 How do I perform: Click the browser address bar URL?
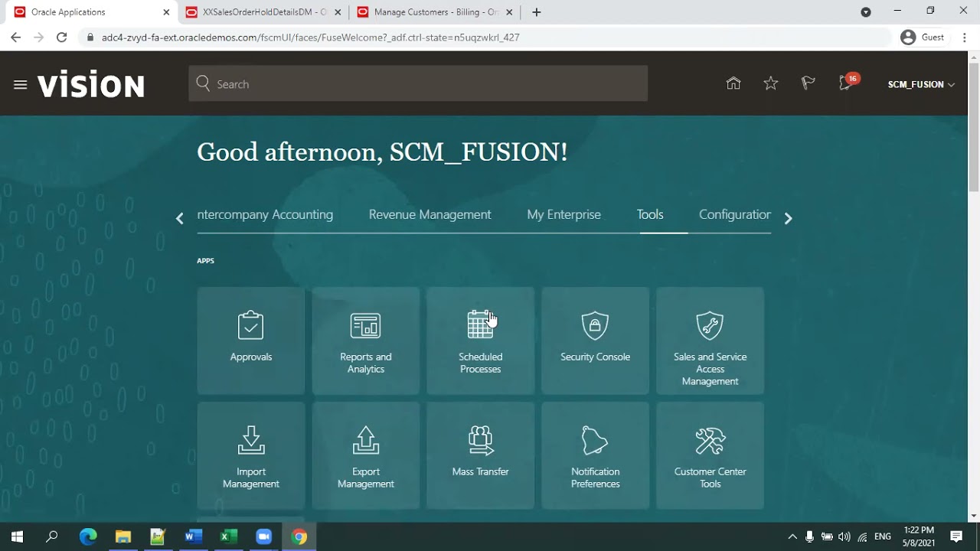311,37
